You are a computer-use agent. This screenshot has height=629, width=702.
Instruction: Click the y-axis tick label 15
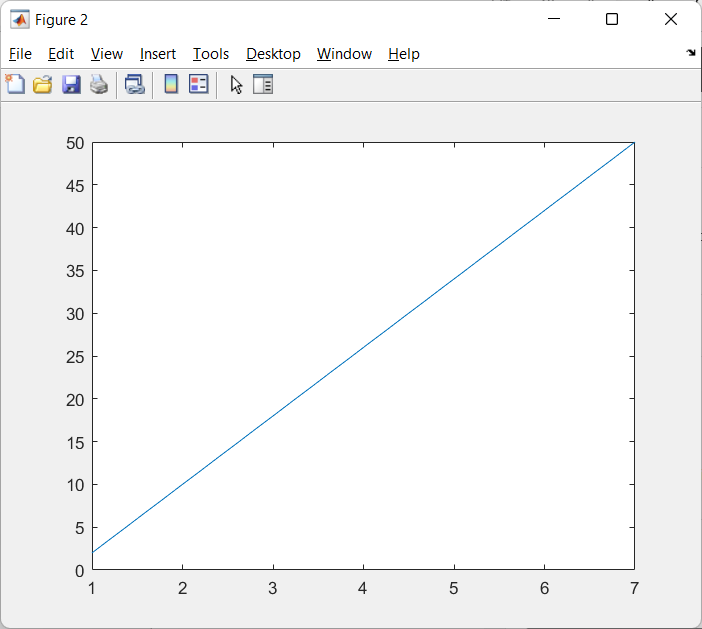tap(75, 443)
